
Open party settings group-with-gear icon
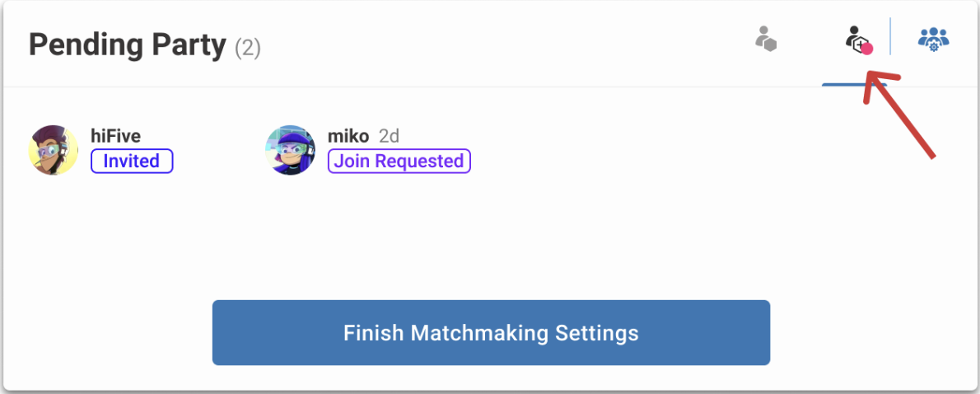(x=933, y=40)
